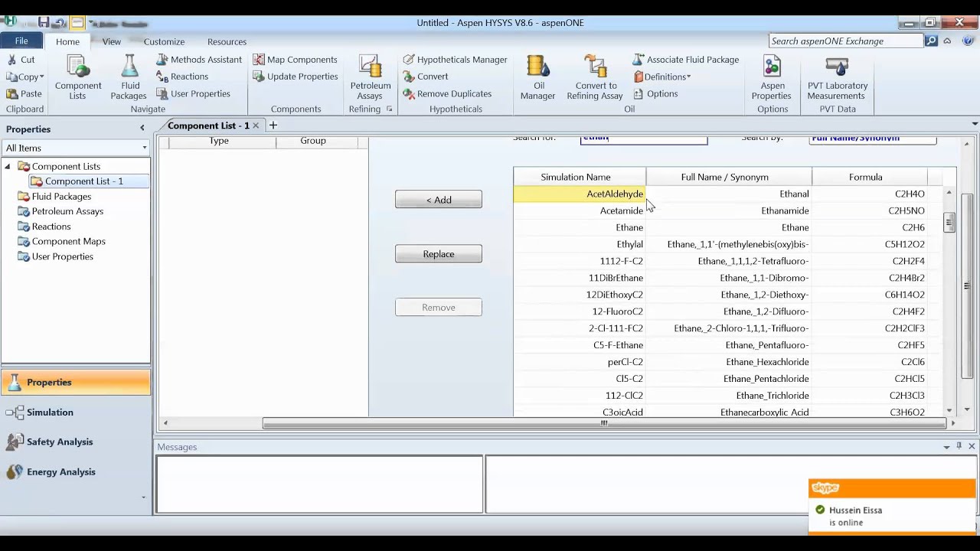This screenshot has height=551, width=980.
Task: Switch to the Resources ribbon tab
Action: [227, 41]
